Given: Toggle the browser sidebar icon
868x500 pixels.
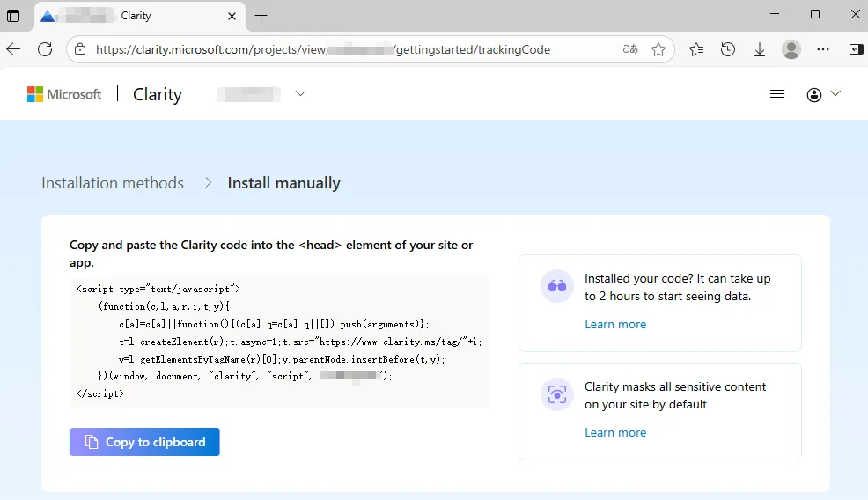Looking at the screenshot, I should coord(856,49).
